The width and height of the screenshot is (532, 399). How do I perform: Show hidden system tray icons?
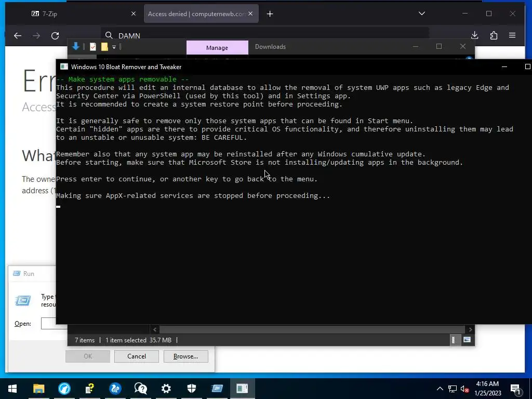pos(440,389)
